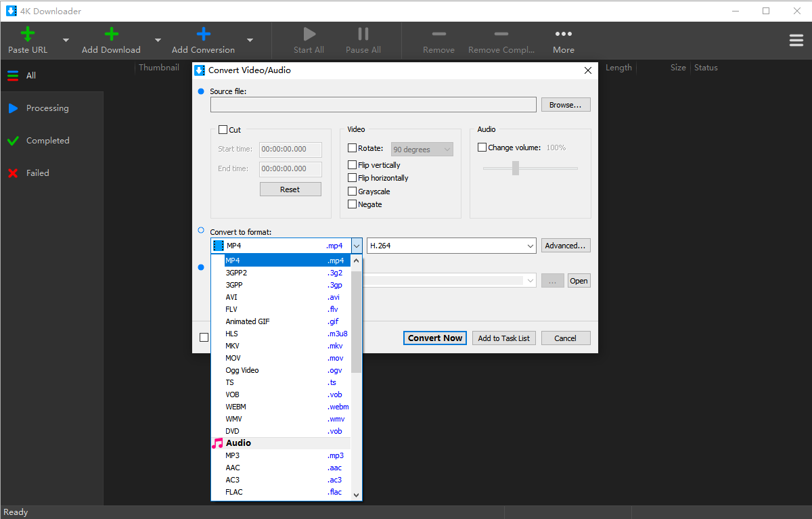
Task: Expand the Paste URL dropdown arrow
Action: tap(66, 41)
